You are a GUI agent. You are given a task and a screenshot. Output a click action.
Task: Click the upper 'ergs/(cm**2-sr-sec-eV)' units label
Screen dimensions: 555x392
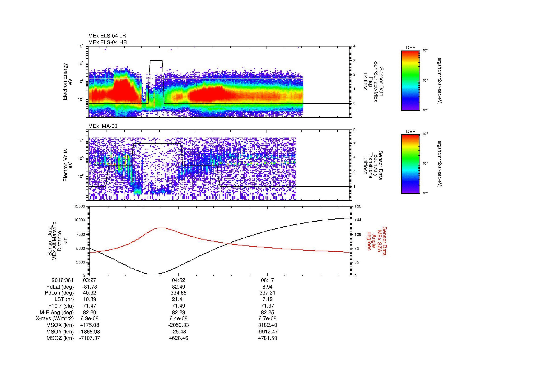[439, 81]
